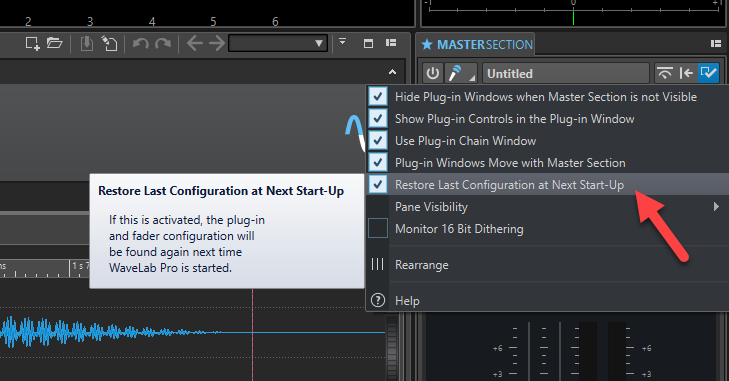Choose Rearrange from the menu

[547, 265]
